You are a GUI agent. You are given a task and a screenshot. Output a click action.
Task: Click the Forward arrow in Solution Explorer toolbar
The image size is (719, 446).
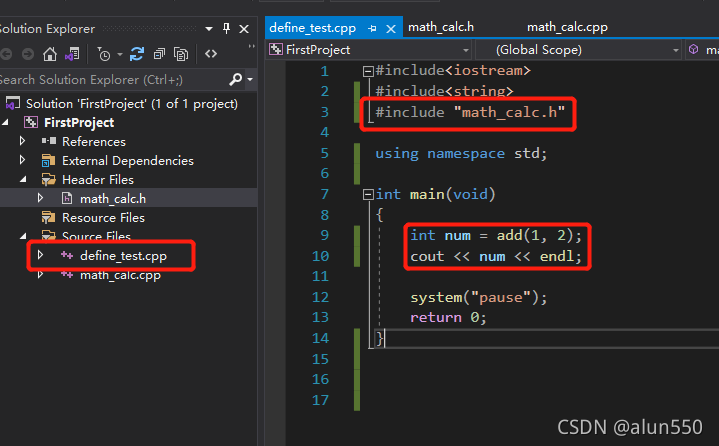click(28, 54)
